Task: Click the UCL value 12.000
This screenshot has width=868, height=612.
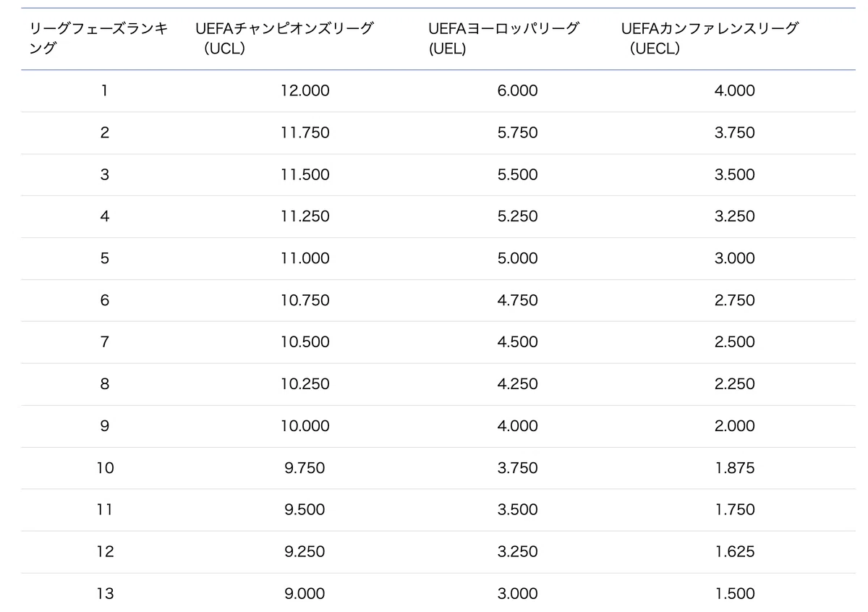Action: point(305,91)
